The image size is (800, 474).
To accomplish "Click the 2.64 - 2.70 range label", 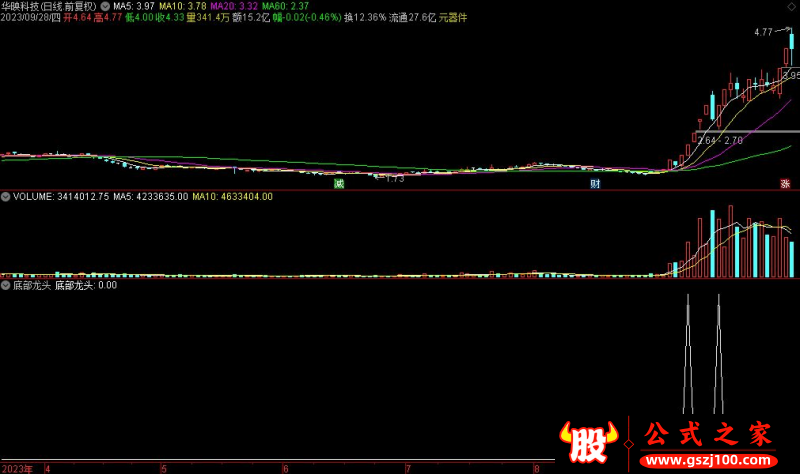I will (720, 140).
